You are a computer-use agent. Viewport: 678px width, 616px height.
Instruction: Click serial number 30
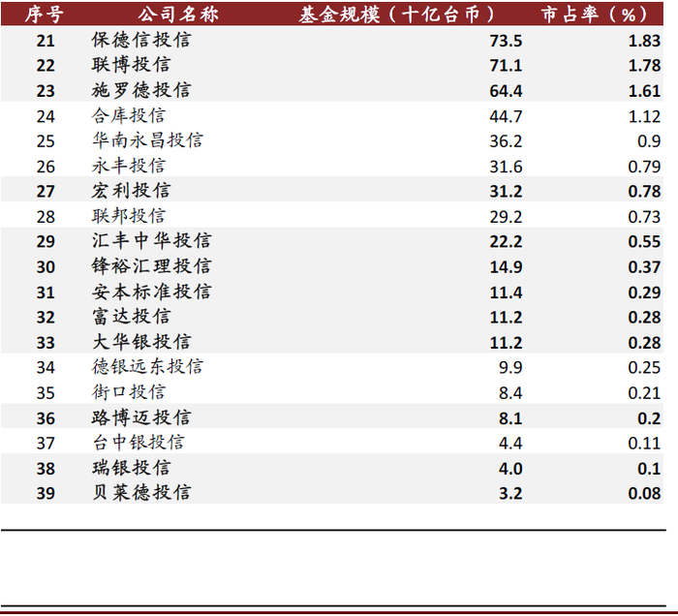(x=46, y=267)
